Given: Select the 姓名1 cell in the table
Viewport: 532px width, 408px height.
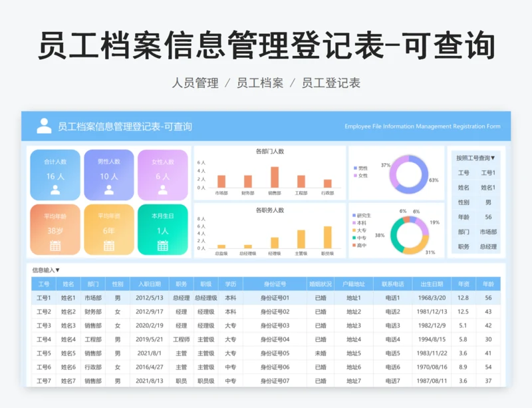Looking at the screenshot, I should tap(68, 298).
